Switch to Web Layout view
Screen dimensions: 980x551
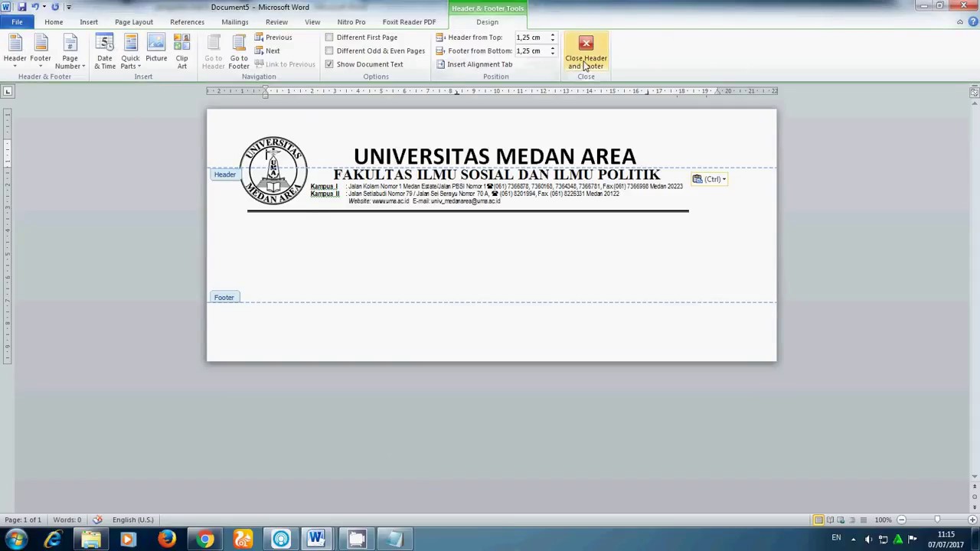pos(841,520)
